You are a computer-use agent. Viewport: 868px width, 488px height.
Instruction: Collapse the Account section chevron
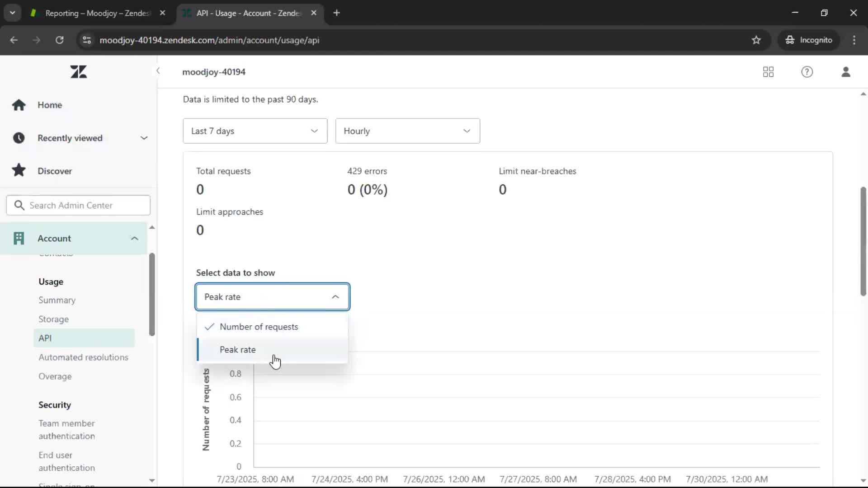[x=134, y=238]
